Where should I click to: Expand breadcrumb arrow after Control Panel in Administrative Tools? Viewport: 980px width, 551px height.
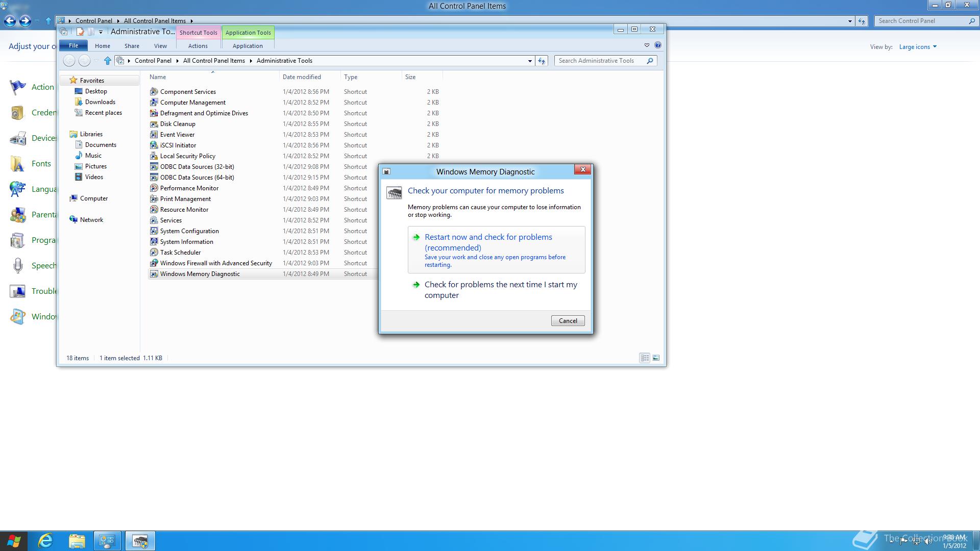pos(178,61)
